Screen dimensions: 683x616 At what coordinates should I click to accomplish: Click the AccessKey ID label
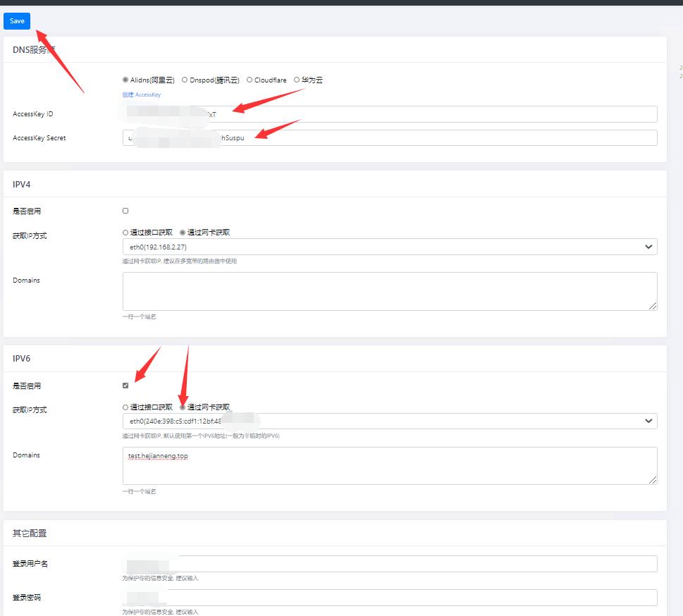coord(32,113)
